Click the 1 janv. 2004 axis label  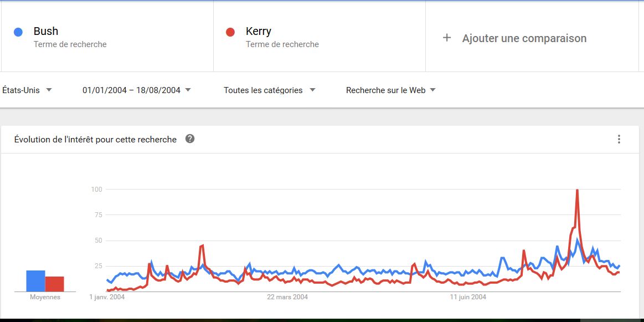coord(107,297)
